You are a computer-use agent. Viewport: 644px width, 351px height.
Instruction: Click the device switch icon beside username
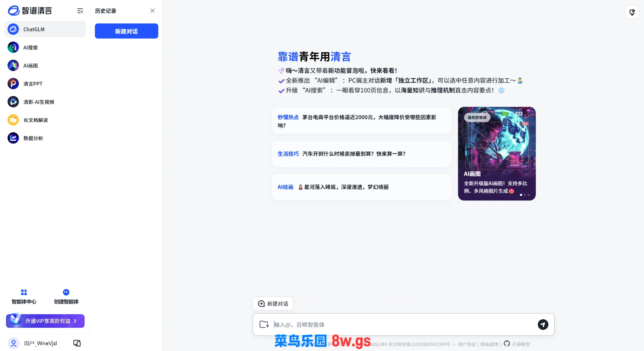77,343
